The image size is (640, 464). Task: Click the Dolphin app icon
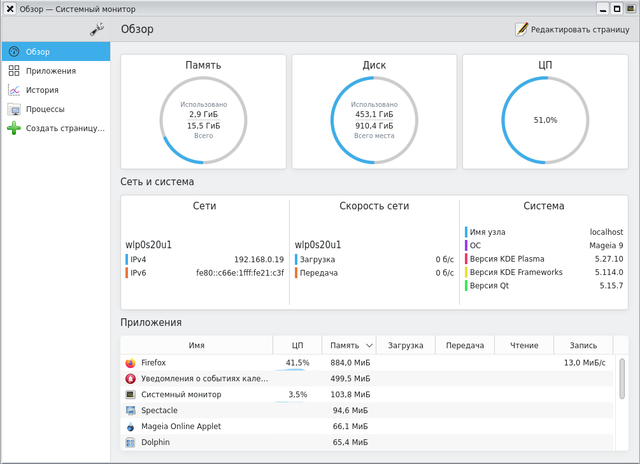(130, 442)
